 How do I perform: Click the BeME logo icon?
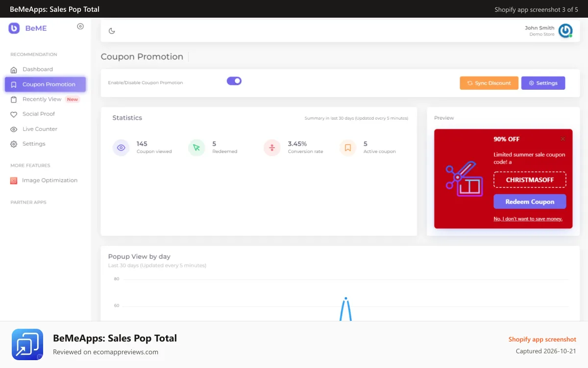pos(14,28)
